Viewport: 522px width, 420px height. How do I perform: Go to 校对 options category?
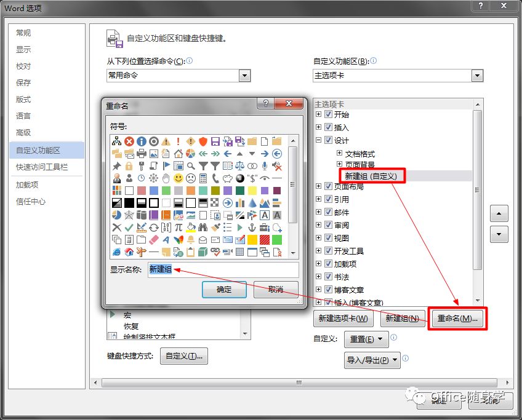[23, 66]
